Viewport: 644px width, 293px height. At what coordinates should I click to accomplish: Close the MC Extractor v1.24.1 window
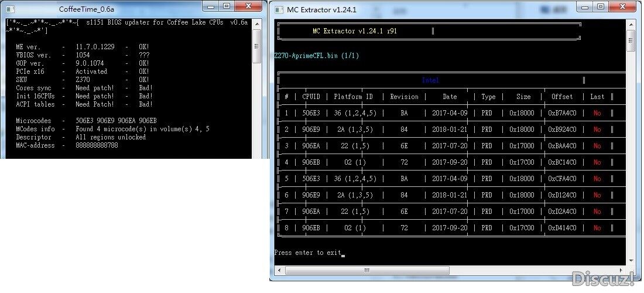point(622,7)
